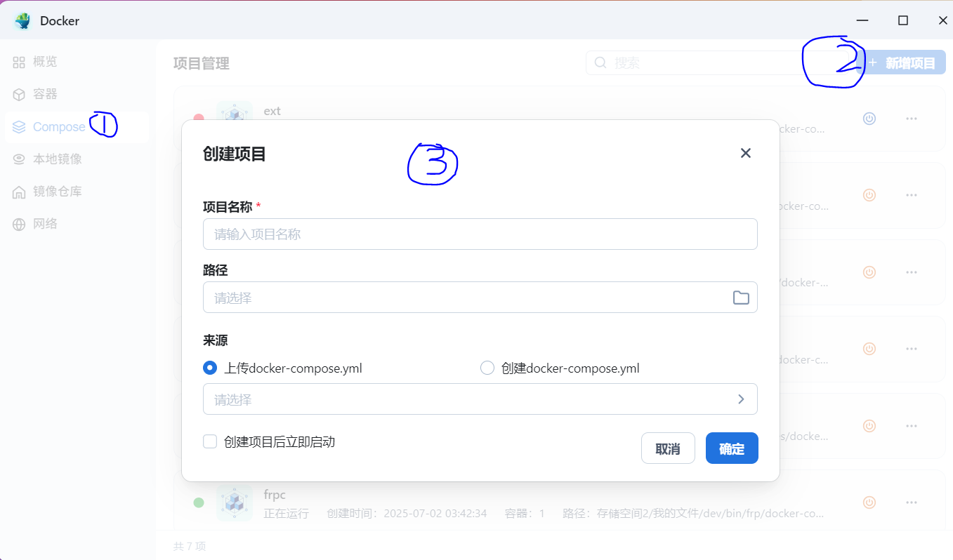Open the 容器 containers section
The height and width of the screenshot is (560, 953).
pyautogui.click(x=45, y=94)
